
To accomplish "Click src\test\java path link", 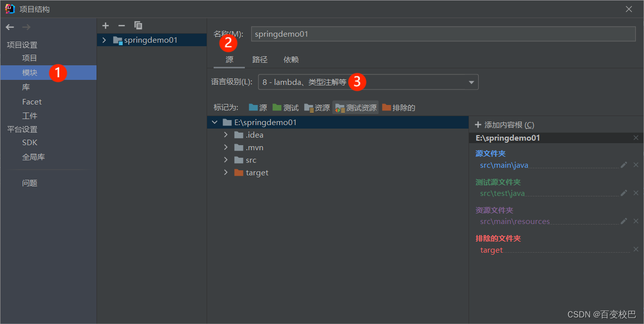I will pos(502,193).
